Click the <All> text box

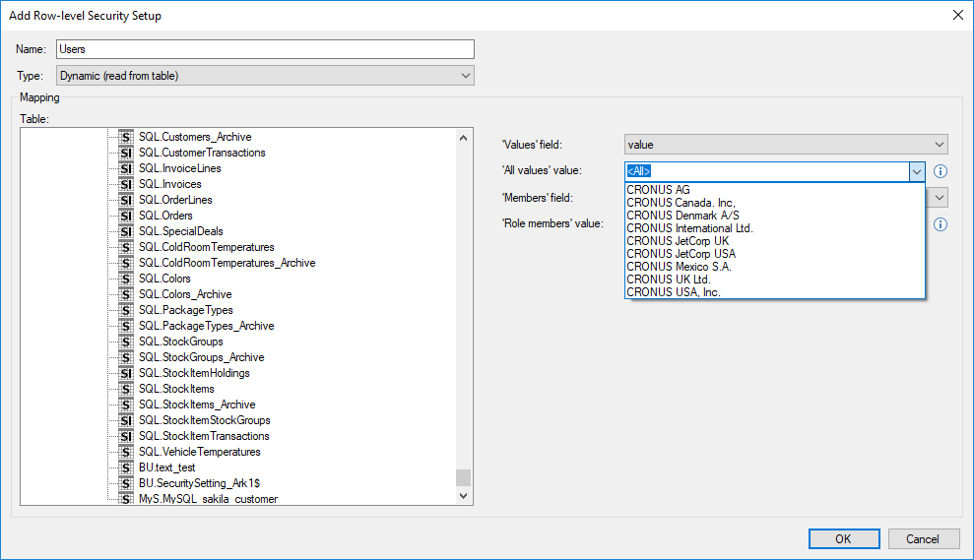(766, 171)
